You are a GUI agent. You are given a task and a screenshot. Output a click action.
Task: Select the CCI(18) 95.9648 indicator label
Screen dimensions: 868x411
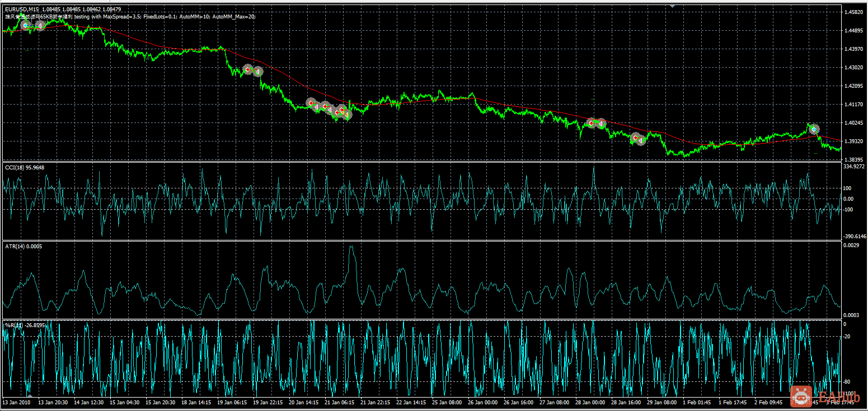pos(24,167)
